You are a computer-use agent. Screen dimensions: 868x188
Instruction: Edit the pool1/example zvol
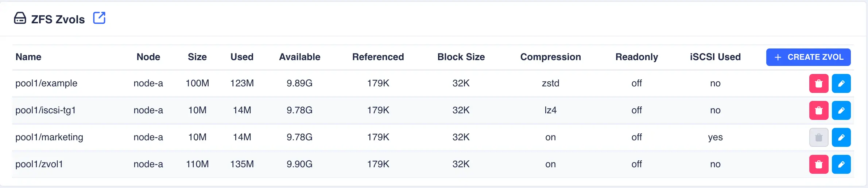[841, 83]
